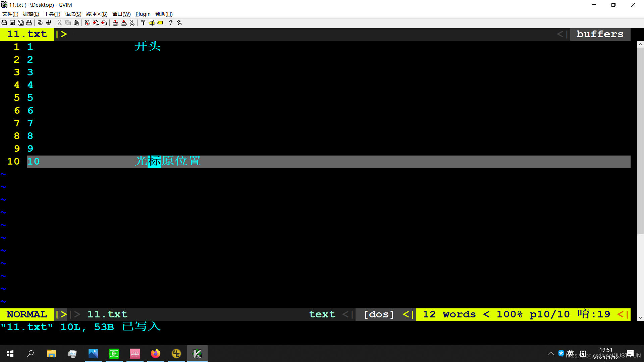Open the Plugin menu

tap(143, 14)
